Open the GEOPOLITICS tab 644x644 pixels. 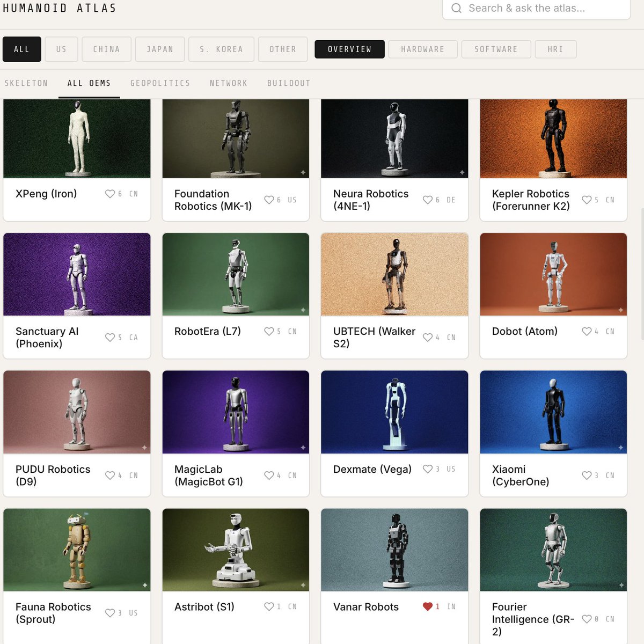(160, 83)
